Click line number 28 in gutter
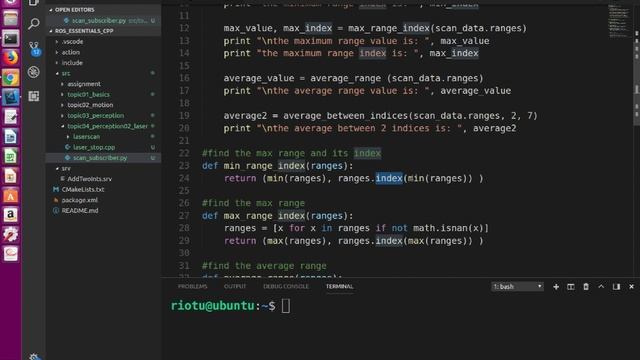Screen dimensions: 640x360 (x=184, y=228)
